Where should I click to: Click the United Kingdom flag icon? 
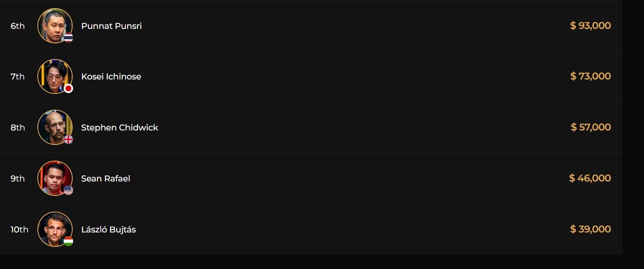68,139
